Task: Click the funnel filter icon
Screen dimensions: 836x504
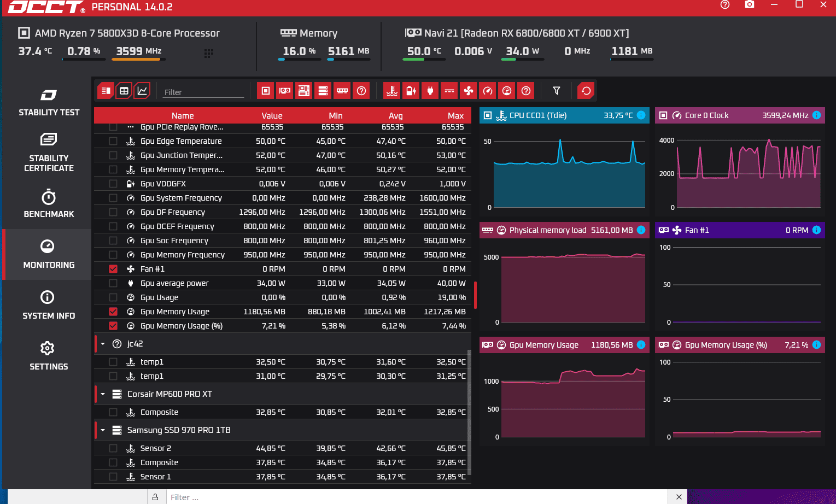Action: pos(557,91)
